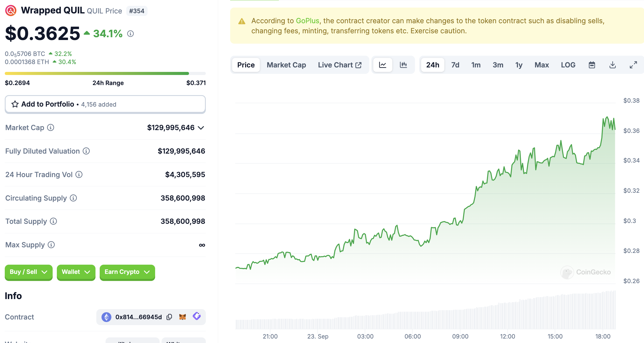Open the GoPlus link in warning

pyautogui.click(x=307, y=21)
